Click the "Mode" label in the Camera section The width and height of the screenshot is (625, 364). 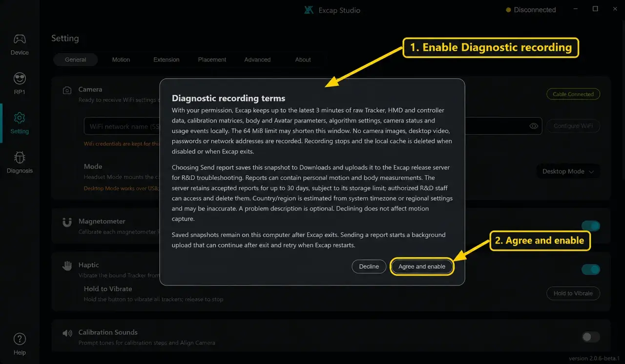[93, 166]
